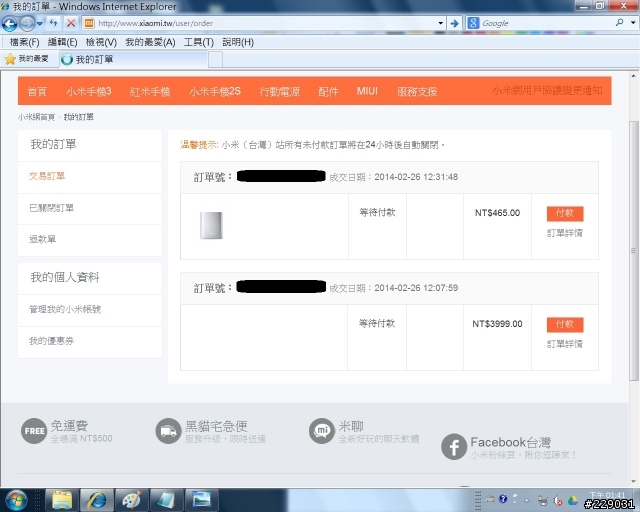Open Paint from the taskbar

coord(131,500)
